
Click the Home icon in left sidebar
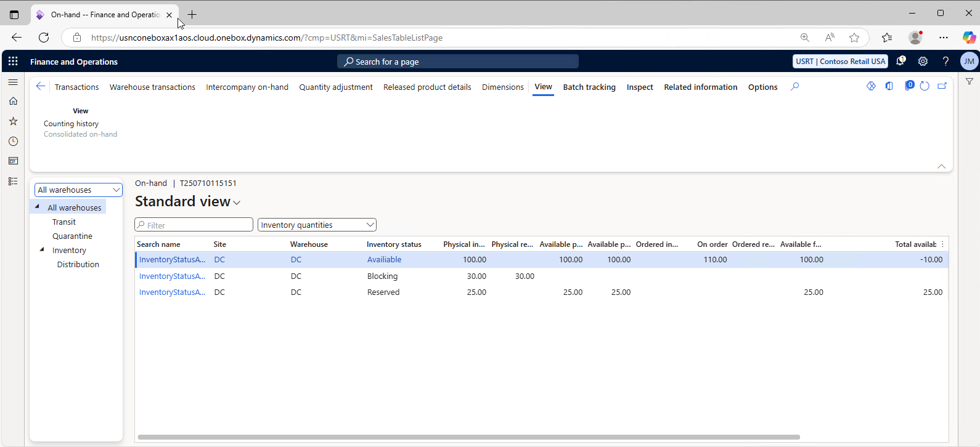(13, 101)
